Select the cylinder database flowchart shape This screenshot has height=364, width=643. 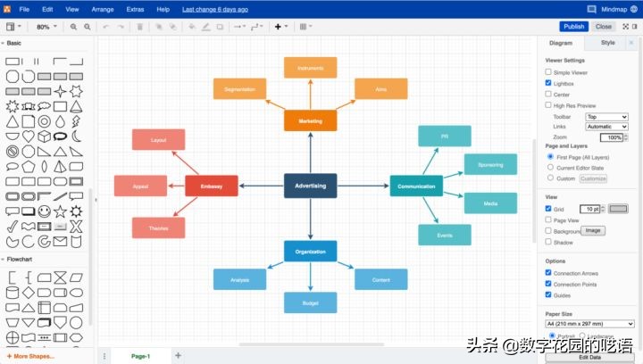point(13,293)
